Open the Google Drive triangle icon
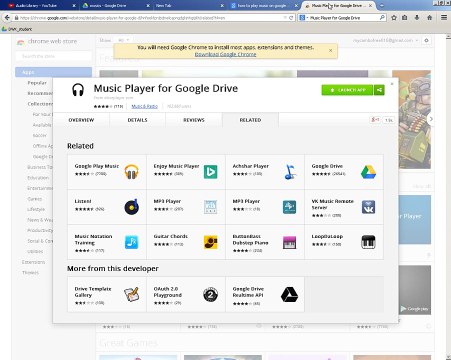451x360 pixels. pyautogui.click(x=368, y=172)
